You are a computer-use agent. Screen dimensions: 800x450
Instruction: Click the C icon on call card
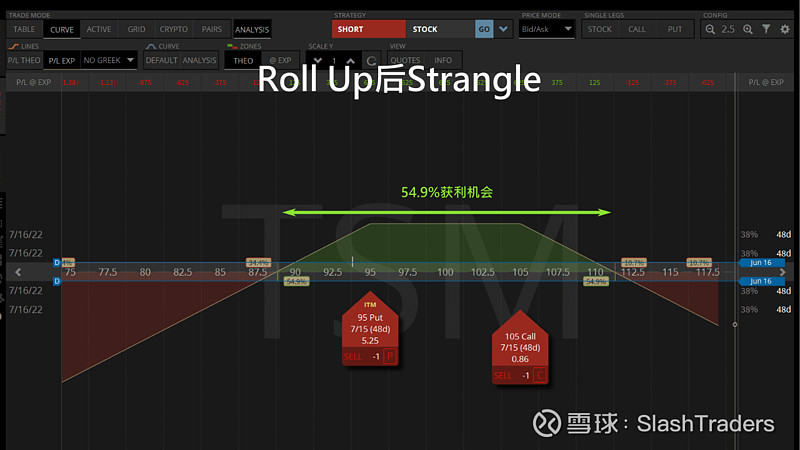click(x=540, y=375)
